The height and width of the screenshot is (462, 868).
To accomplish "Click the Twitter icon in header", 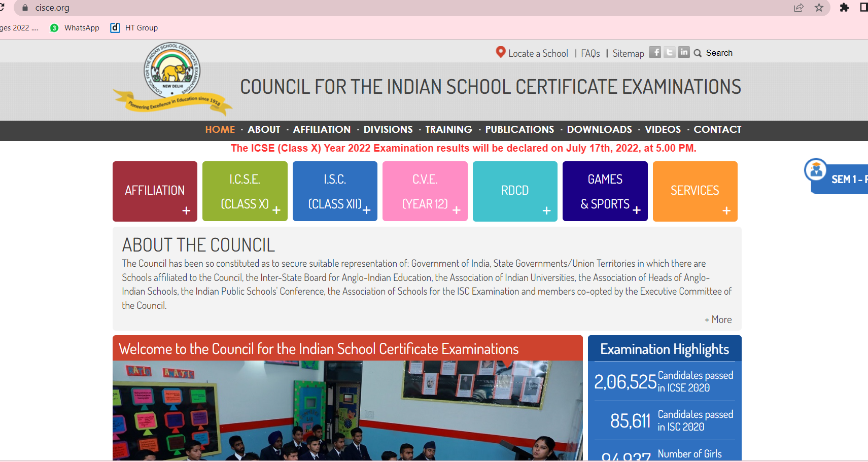I will click(670, 52).
